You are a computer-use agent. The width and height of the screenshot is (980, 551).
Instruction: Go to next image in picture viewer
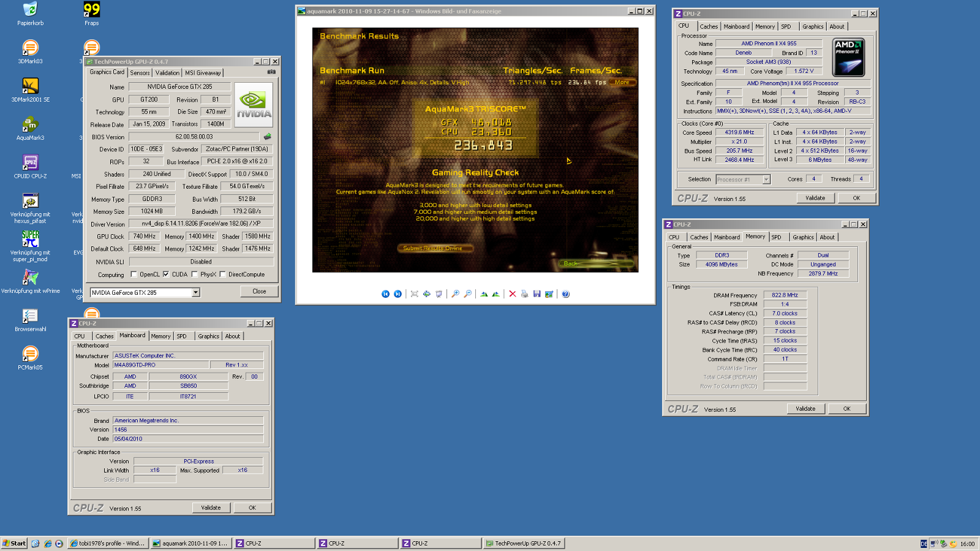(x=398, y=294)
